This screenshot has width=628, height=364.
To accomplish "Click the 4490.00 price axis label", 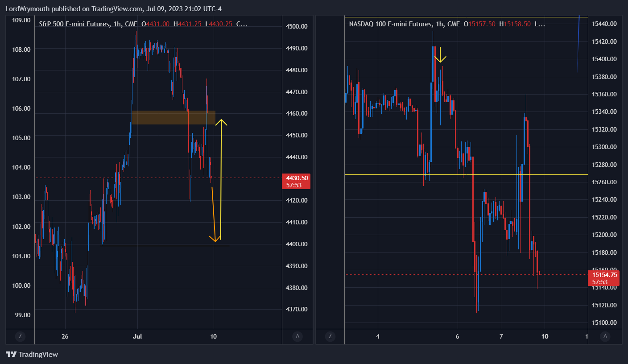I will click(x=297, y=48).
